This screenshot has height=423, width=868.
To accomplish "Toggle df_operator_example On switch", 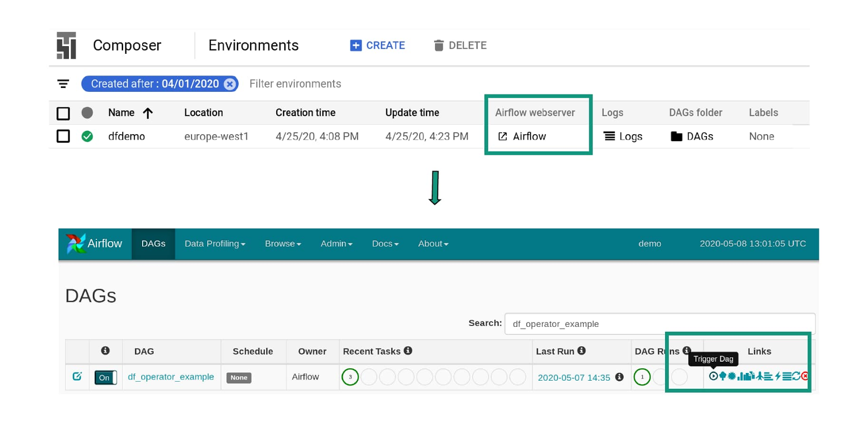I will tap(106, 377).
